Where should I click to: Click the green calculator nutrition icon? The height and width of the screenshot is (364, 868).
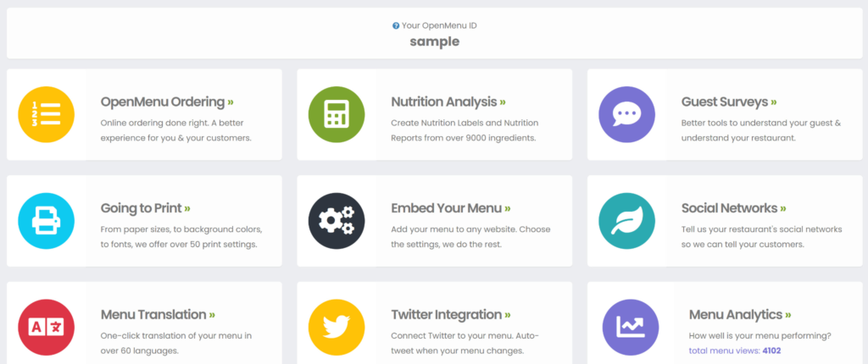pos(337,114)
